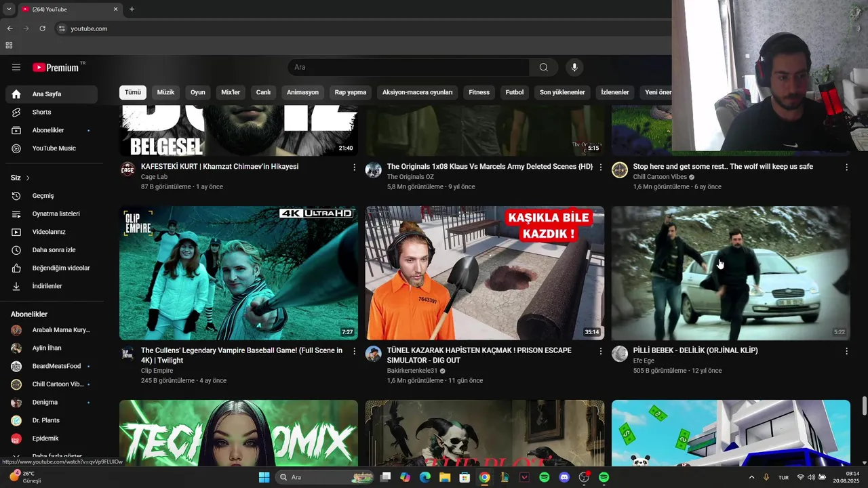The image size is (868, 488).
Task: Open the PİLLİ BEBEK - DELİLİK thumbnail
Action: pyautogui.click(x=731, y=273)
